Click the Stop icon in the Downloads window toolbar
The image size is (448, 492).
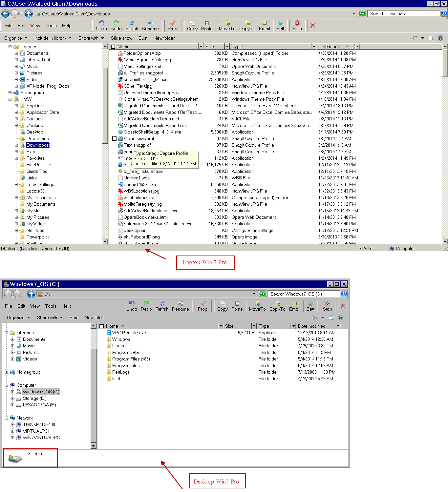tap(297, 23)
